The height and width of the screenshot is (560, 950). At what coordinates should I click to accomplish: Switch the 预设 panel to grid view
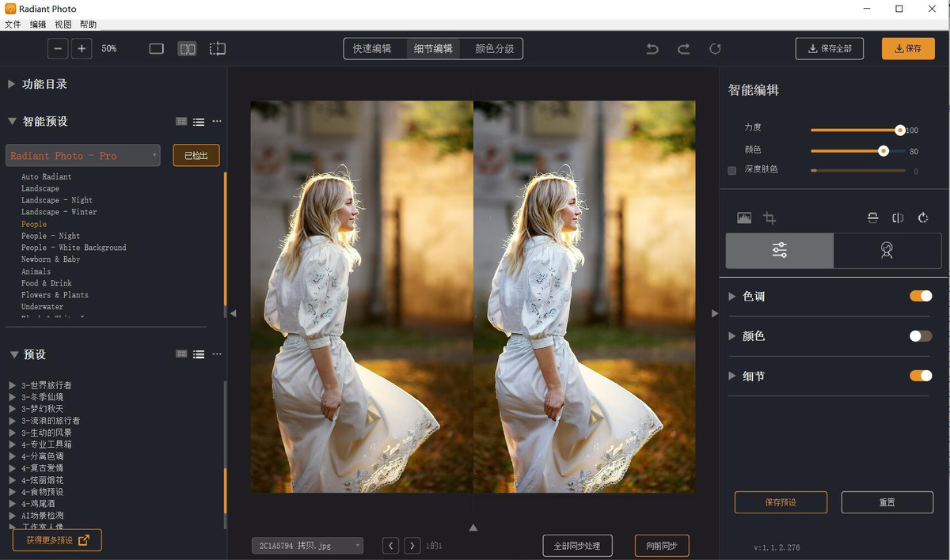point(181,354)
